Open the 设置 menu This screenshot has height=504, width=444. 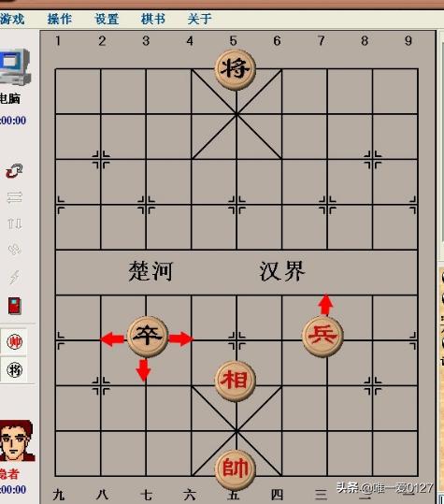(x=107, y=19)
